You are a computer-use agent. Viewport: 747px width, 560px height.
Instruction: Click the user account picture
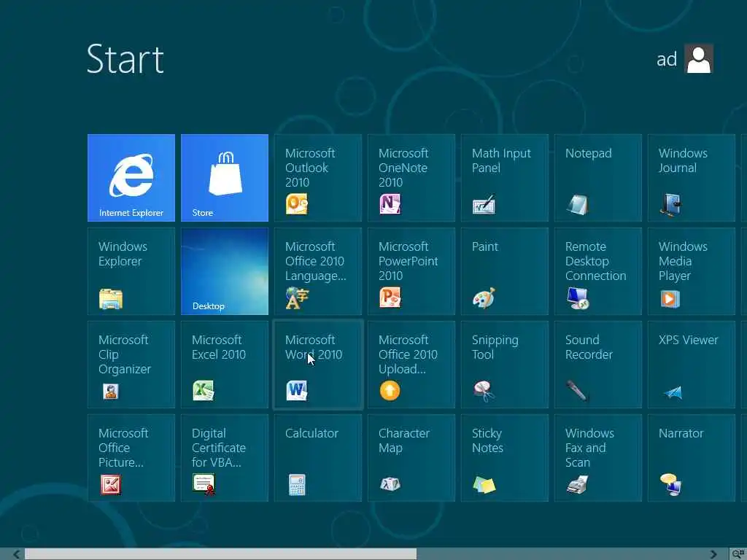click(x=698, y=58)
